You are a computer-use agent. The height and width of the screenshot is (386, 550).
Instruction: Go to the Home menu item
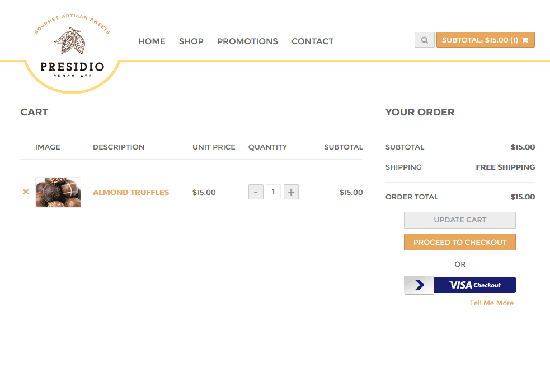(x=152, y=41)
